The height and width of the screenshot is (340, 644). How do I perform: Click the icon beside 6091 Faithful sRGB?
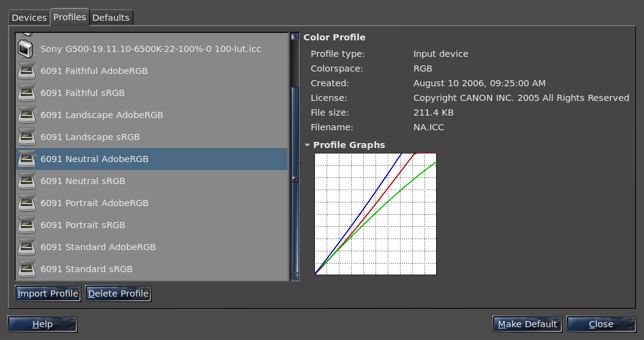[x=26, y=93]
